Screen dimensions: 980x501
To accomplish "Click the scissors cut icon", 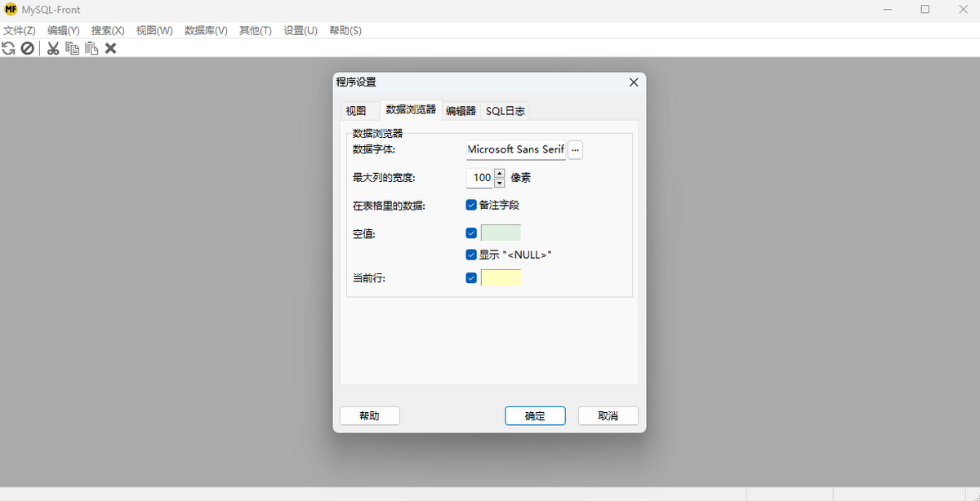I will pyautogui.click(x=53, y=48).
